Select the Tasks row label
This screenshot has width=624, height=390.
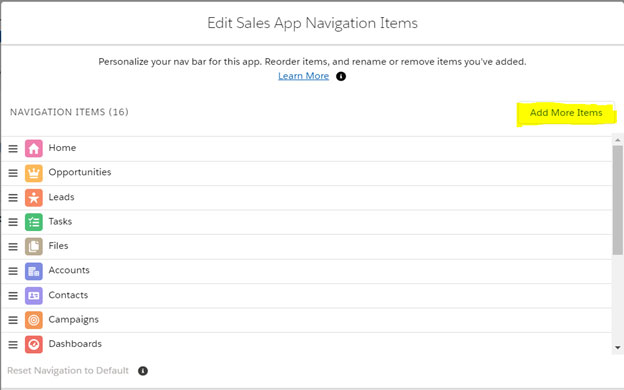tap(60, 221)
